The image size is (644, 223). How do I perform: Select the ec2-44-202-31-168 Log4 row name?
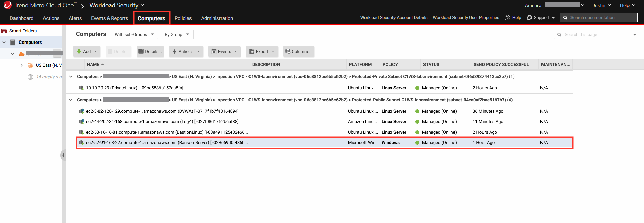pyautogui.click(x=162, y=122)
